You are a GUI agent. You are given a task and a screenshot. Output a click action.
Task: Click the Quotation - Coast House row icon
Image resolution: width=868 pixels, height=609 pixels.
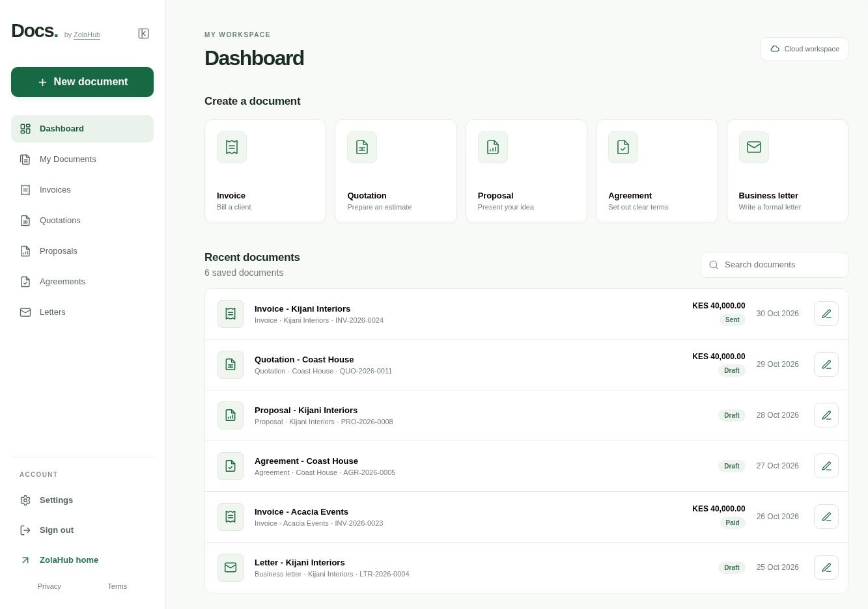coord(231,364)
